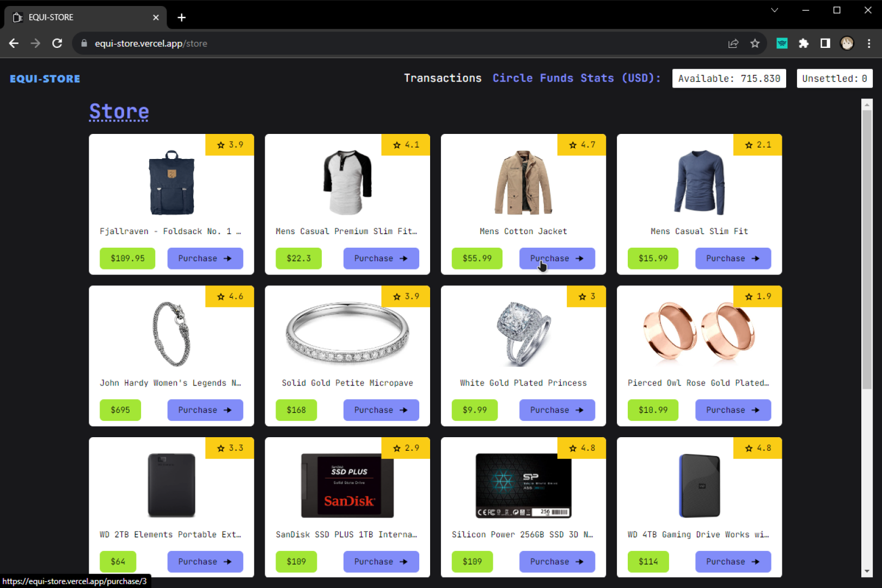The height and width of the screenshot is (588, 882).
Task: Click the 1.9 star rating badge
Action: click(757, 297)
